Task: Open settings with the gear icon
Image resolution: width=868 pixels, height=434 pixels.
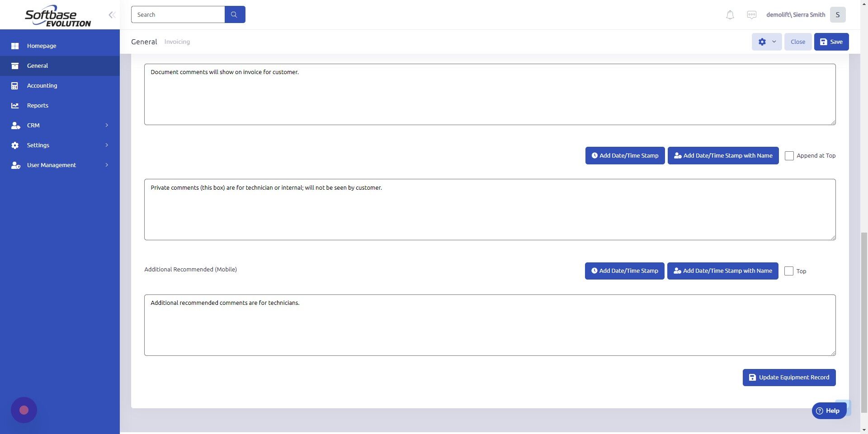Action: coord(762,42)
